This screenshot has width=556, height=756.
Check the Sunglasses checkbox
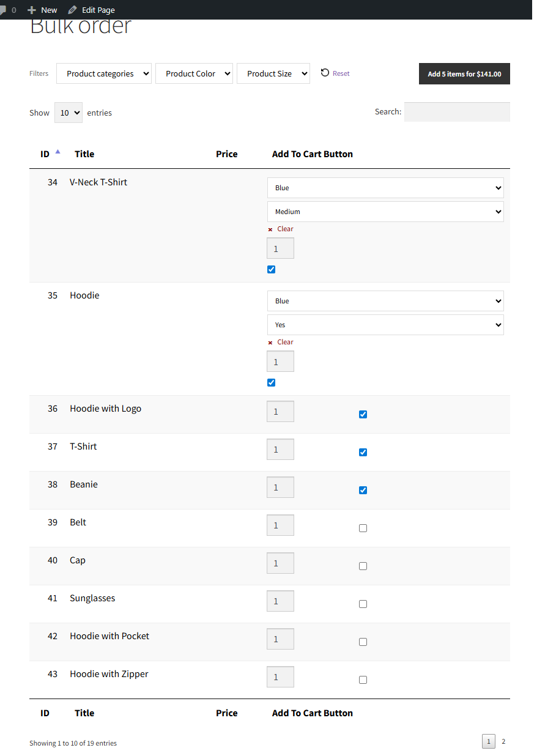pyautogui.click(x=363, y=604)
